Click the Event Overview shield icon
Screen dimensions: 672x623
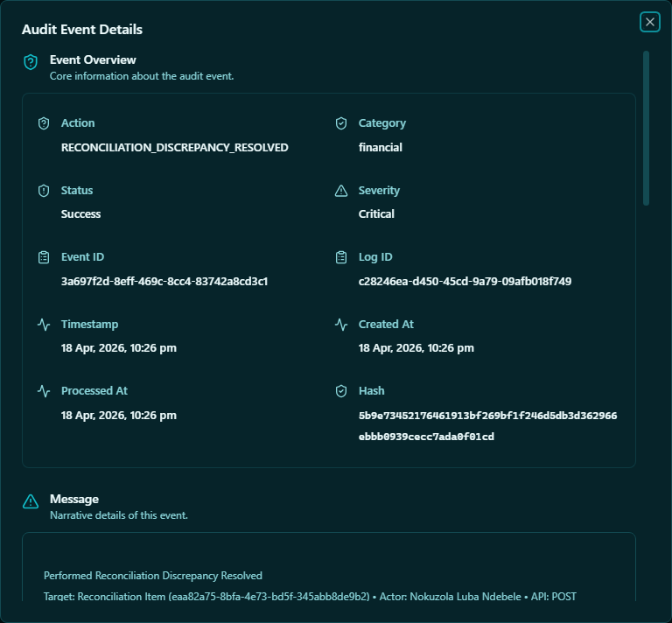(31, 62)
